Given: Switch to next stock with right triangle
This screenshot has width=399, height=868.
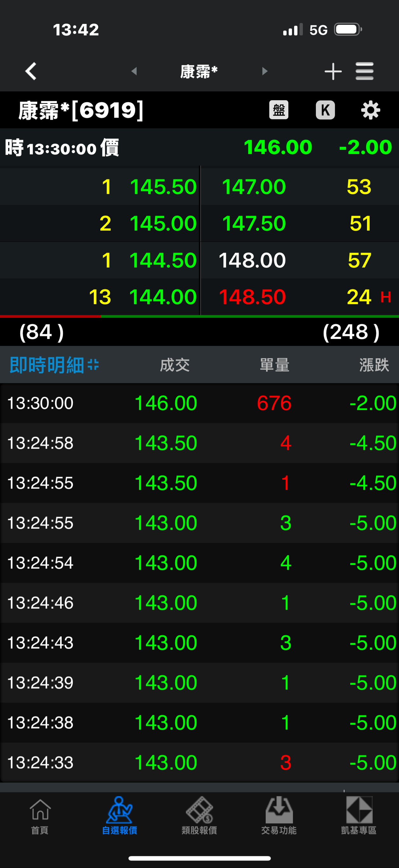Looking at the screenshot, I should [x=265, y=71].
